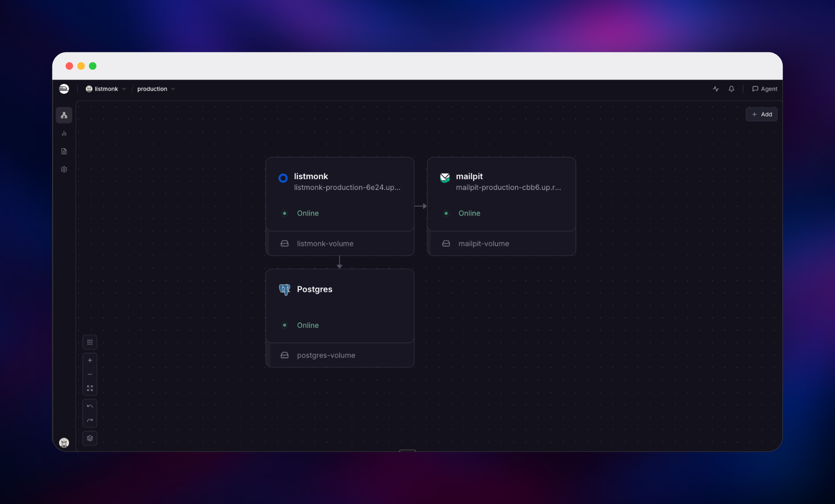Click the yellow macOS minimize button
Screen dimensions: 835x504
[81, 66]
